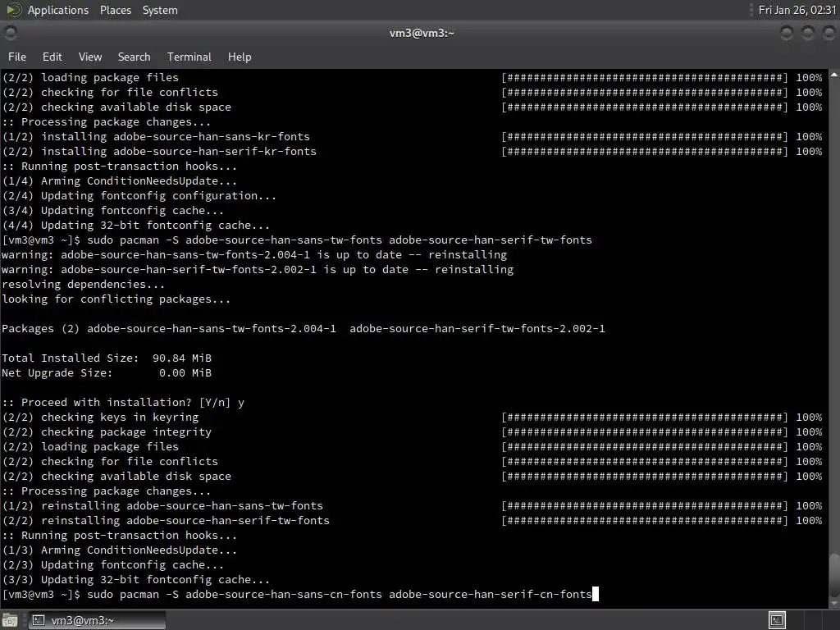Open the window menu button left of title

(10, 33)
